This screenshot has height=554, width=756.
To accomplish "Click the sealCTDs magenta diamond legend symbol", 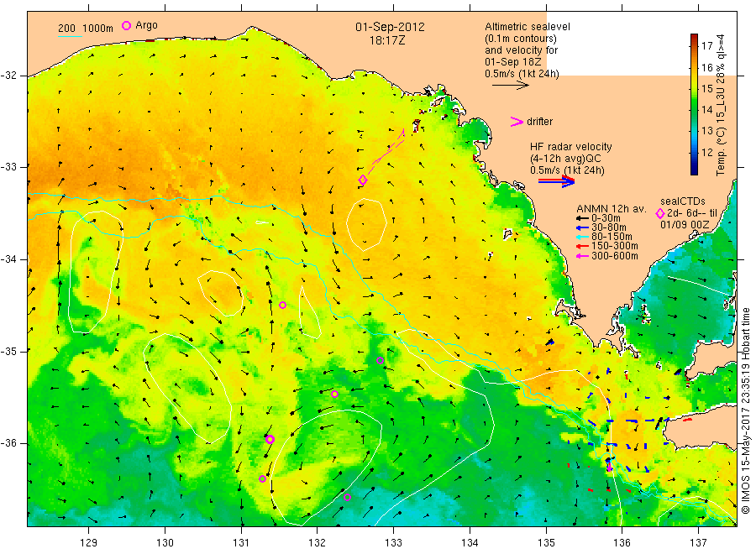I will click(x=660, y=213).
